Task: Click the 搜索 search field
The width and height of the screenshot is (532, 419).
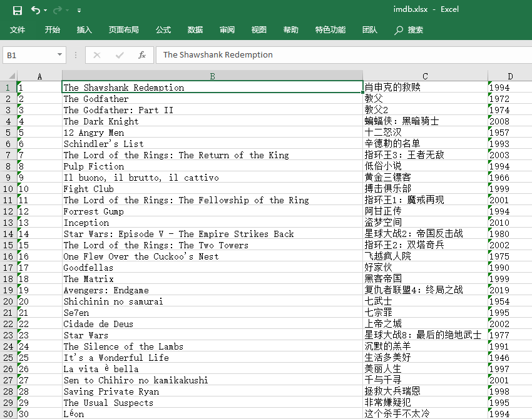Action: 413,29
